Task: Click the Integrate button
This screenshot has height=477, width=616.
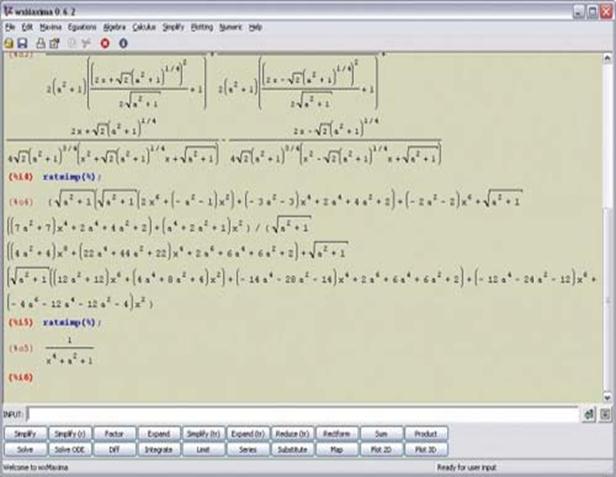Action: tap(159, 449)
